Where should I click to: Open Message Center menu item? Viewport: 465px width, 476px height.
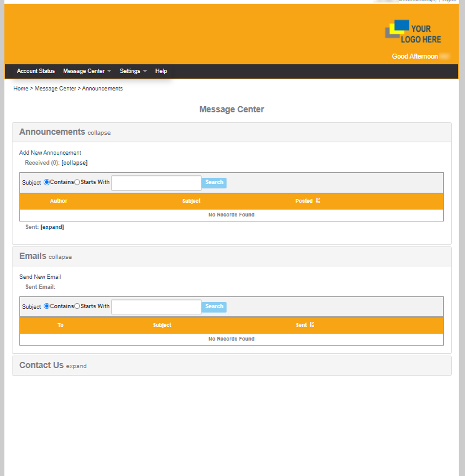84,71
